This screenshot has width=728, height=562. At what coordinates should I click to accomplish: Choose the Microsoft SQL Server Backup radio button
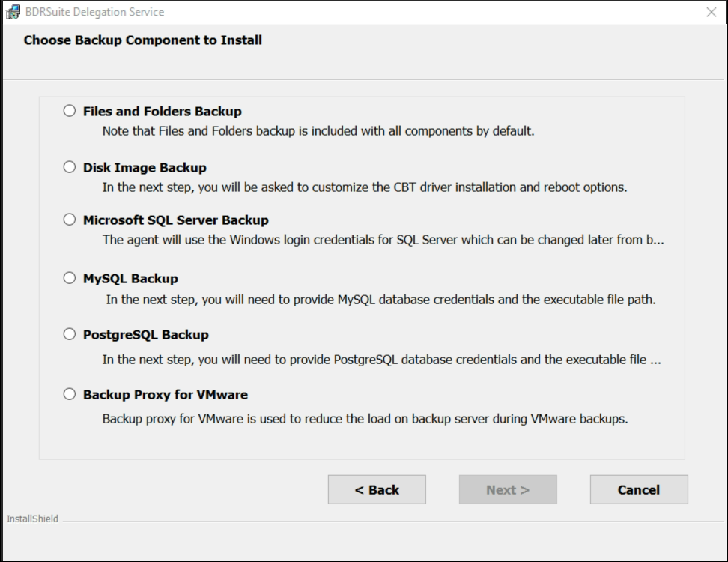tap(70, 220)
